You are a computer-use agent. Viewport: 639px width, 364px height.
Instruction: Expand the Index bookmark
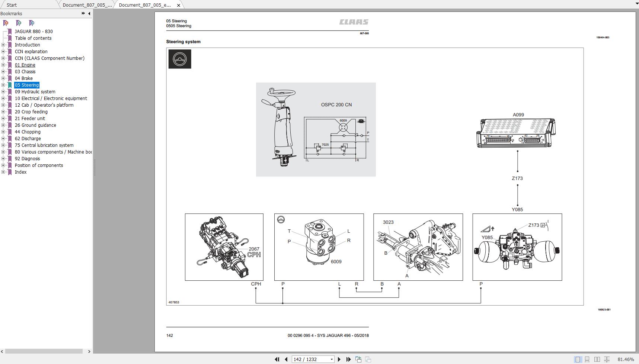[3, 172]
